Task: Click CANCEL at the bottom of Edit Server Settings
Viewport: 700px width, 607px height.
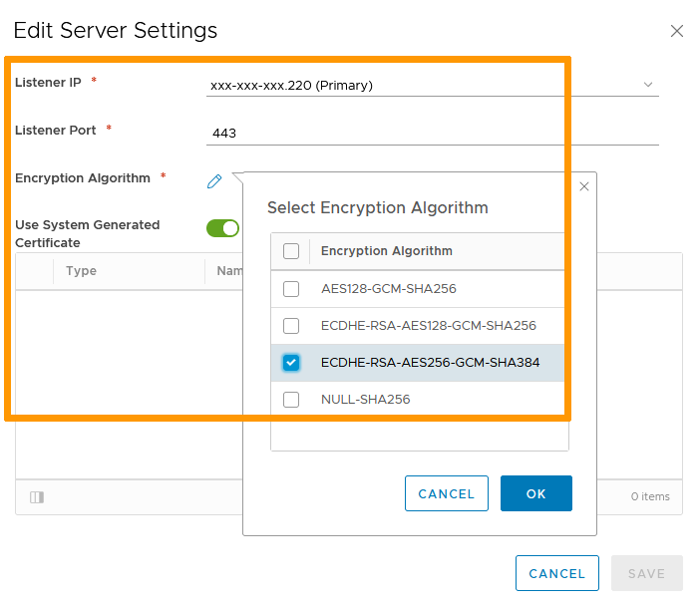Action: (556, 573)
